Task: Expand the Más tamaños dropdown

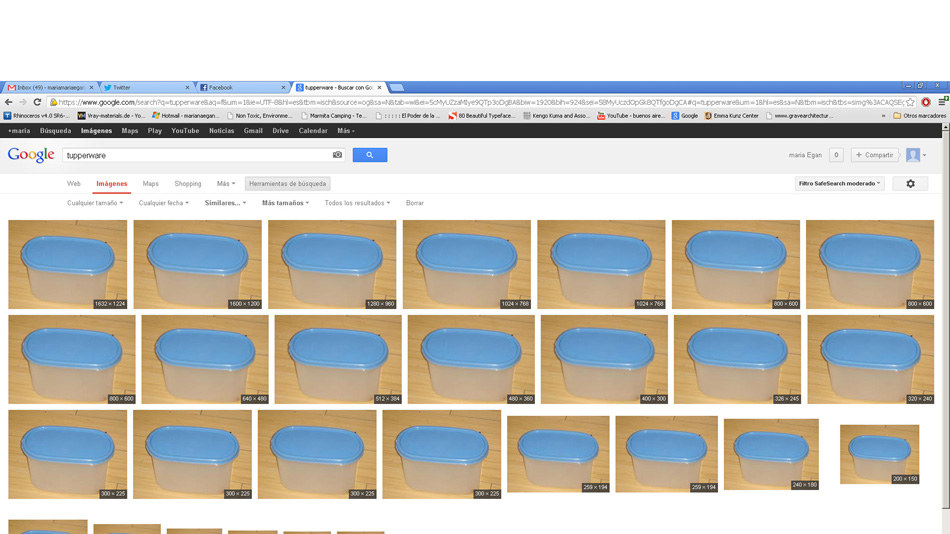Action: 285,203
